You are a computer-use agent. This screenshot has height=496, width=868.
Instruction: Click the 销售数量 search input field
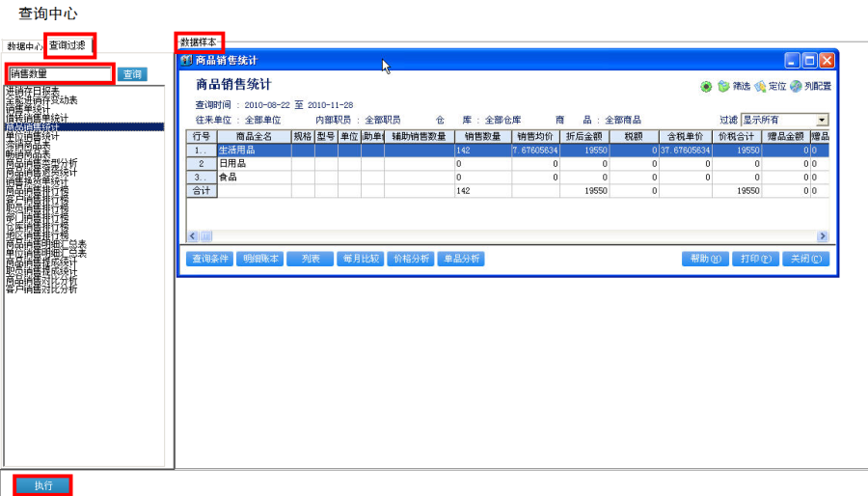[60, 74]
